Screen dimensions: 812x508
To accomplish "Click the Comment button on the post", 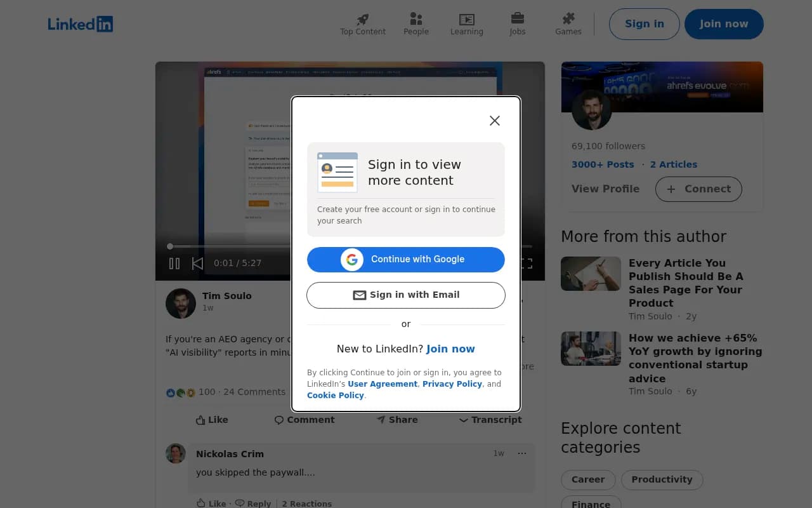I will [x=304, y=420].
